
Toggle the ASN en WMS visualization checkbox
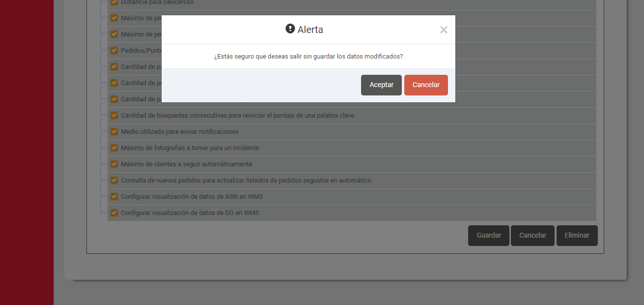tap(114, 196)
